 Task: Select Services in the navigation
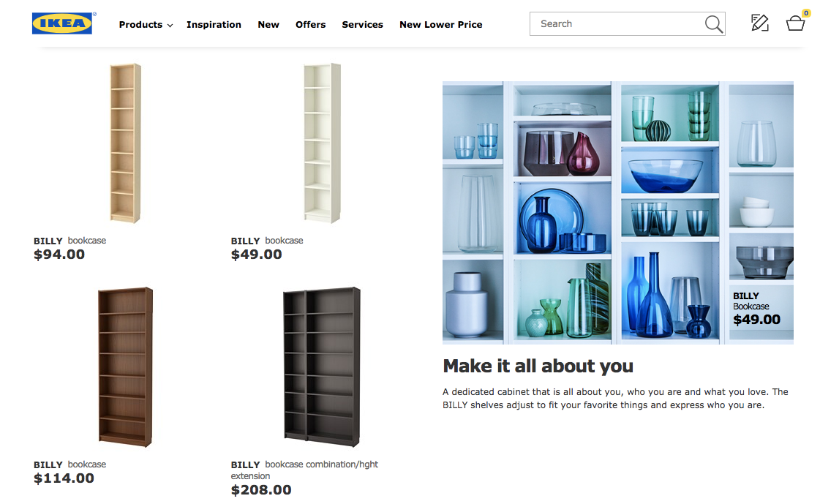coord(362,25)
